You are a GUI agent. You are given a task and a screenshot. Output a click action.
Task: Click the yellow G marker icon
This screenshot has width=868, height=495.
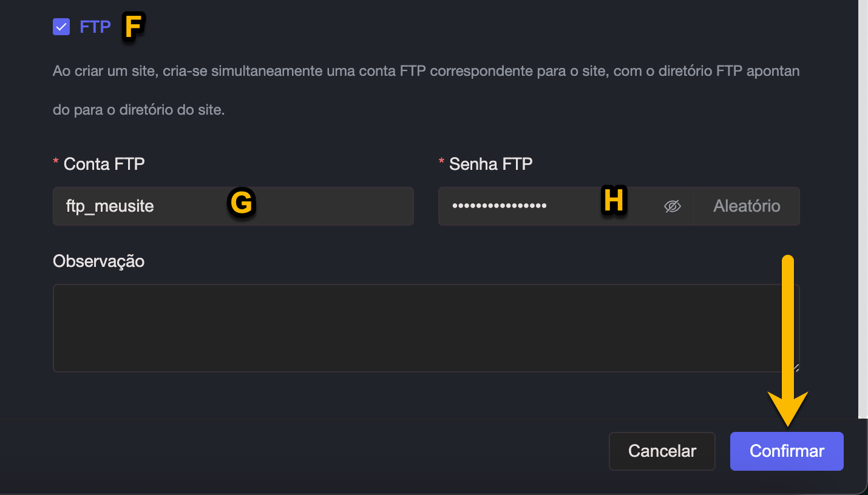click(241, 203)
